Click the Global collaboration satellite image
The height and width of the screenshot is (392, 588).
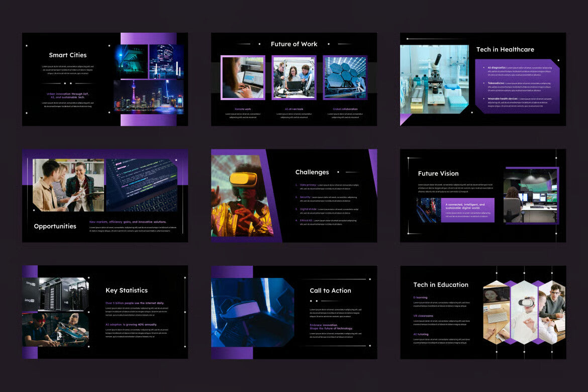click(x=345, y=78)
